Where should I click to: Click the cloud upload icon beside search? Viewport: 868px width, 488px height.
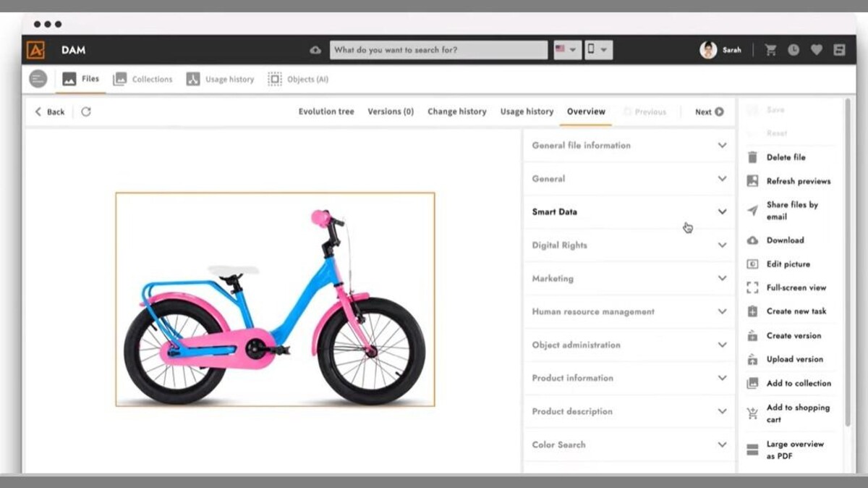click(315, 50)
